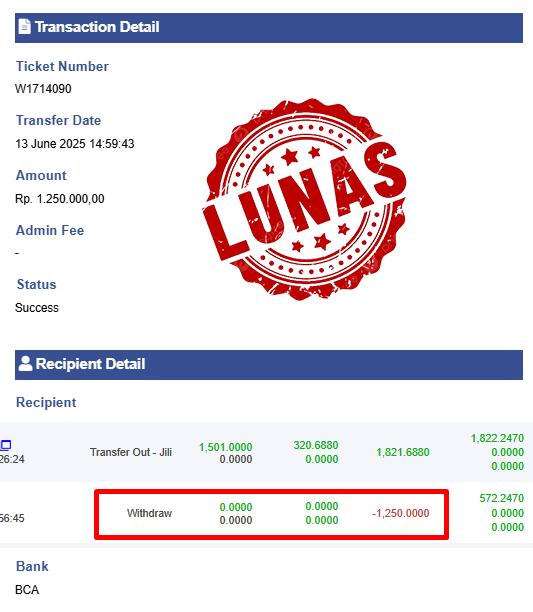Viewport: 533px width, 612px height.
Task: Click the person icon beside Recipient Detail
Action: pos(25,363)
